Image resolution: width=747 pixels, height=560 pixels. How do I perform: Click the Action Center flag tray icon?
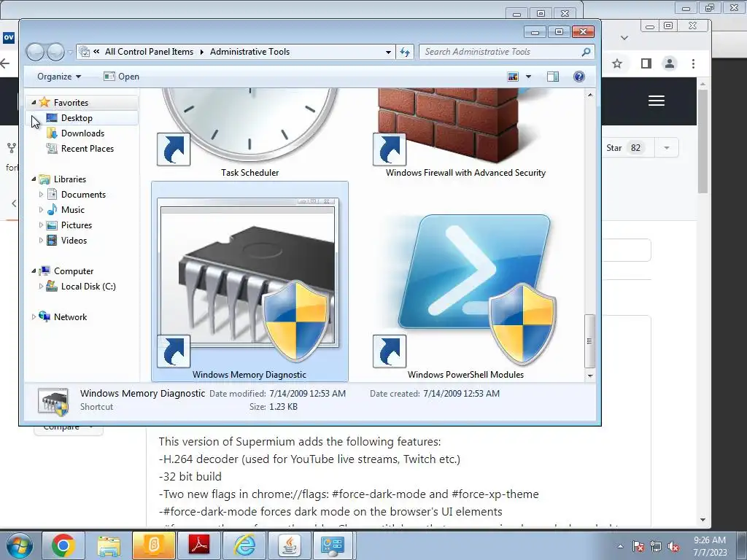[x=638, y=546]
